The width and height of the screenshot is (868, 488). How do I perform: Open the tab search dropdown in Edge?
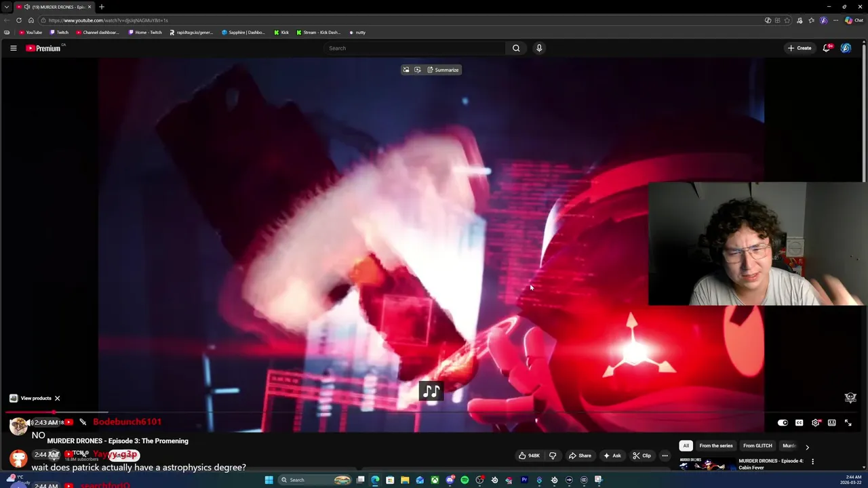click(x=6, y=7)
